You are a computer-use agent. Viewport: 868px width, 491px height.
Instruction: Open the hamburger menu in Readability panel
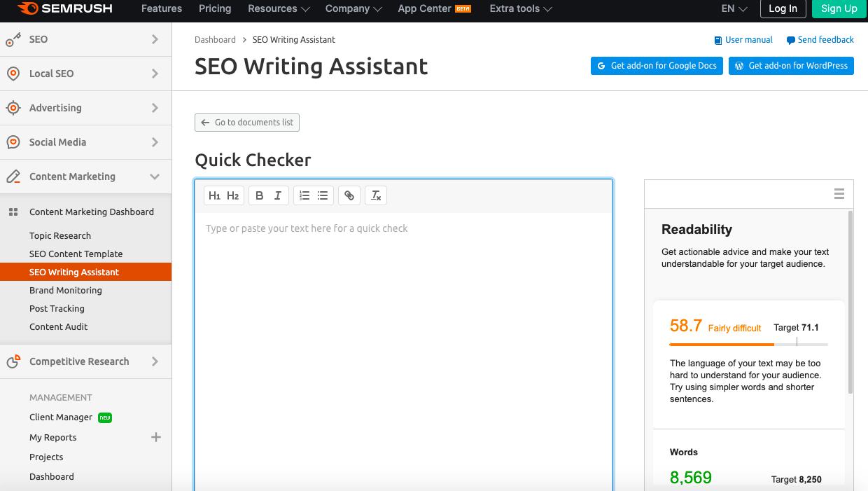[839, 194]
